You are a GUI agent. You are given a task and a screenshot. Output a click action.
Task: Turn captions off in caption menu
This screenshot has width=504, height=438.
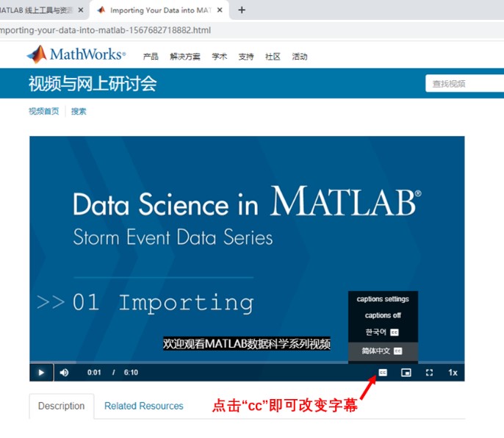pyautogui.click(x=383, y=315)
